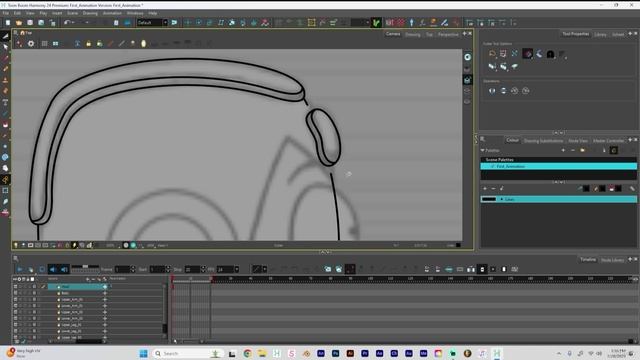Open the Animation menu

[112, 13]
